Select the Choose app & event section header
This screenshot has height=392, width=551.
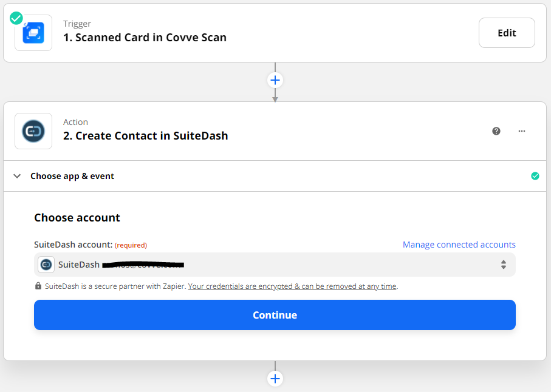[72, 176]
